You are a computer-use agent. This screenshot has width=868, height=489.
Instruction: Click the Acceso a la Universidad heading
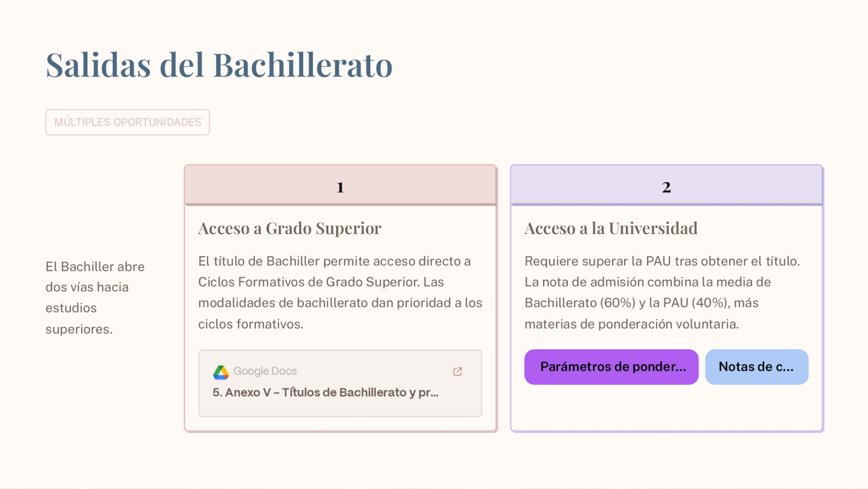tap(611, 228)
